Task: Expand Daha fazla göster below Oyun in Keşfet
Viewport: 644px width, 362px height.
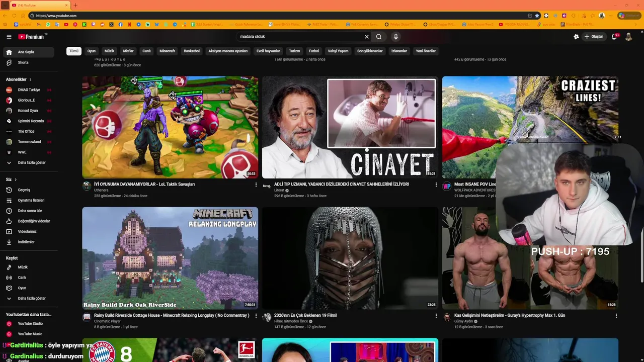Action: click(29, 299)
